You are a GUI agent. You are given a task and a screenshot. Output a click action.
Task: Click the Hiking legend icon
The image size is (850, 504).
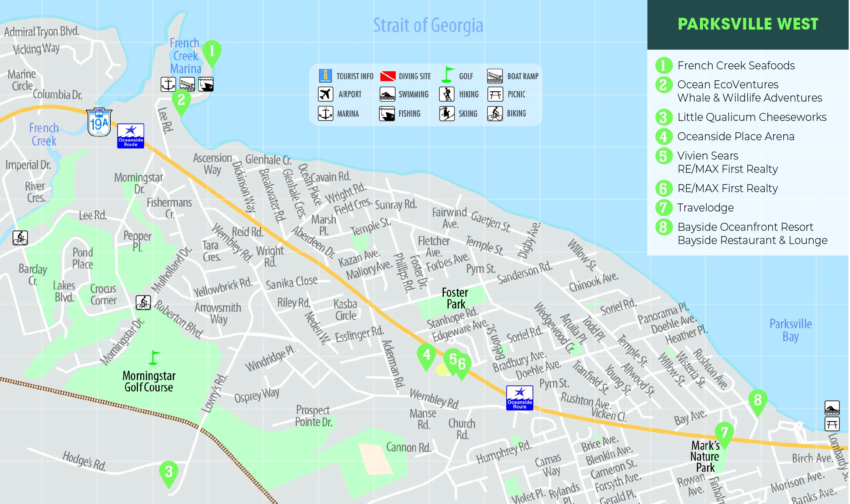coord(447,94)
